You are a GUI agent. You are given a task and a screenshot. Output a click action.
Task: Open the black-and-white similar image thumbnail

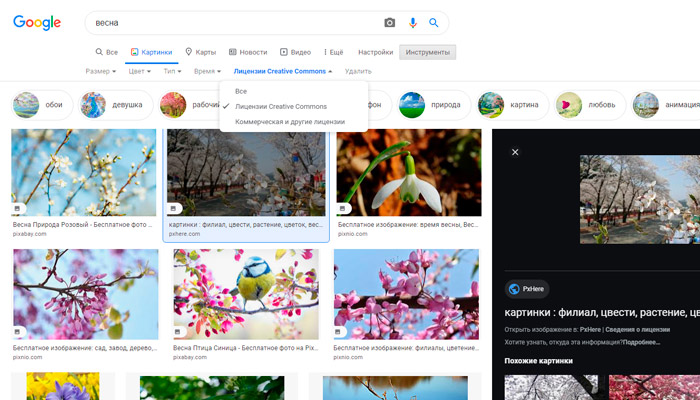coord(551,388)
